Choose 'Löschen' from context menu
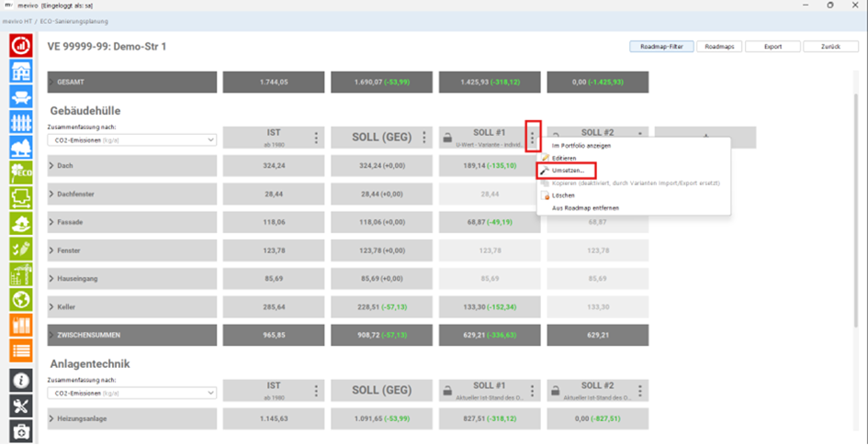868x445 pixels. 564,195
